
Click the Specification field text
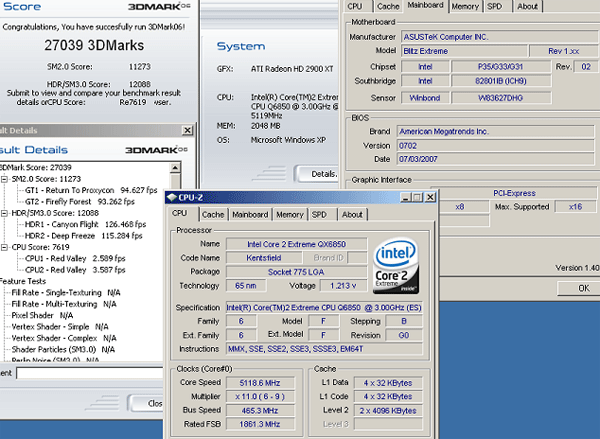(324, 308)
